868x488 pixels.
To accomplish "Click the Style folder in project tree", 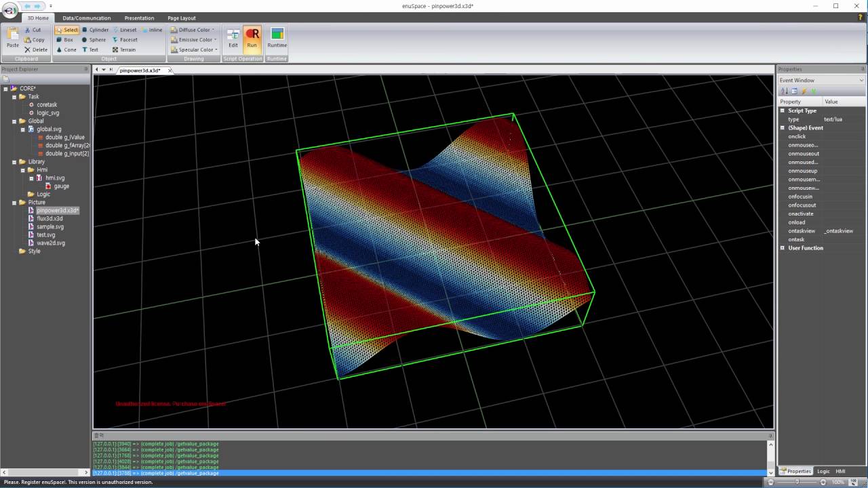I will 34,251.
